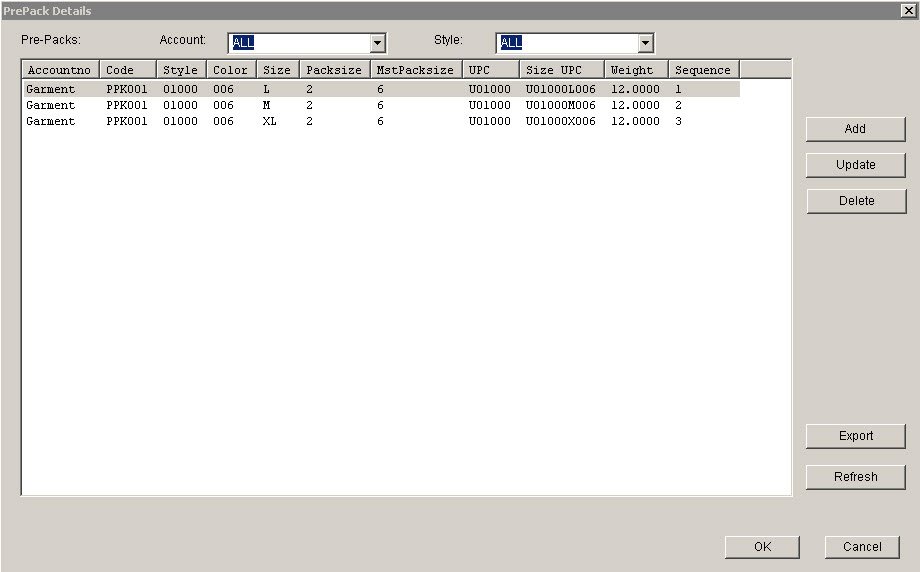Viewport: 920px width, 572px height.
Task: Click the Sequence column header
Action: tap(703, 70)
